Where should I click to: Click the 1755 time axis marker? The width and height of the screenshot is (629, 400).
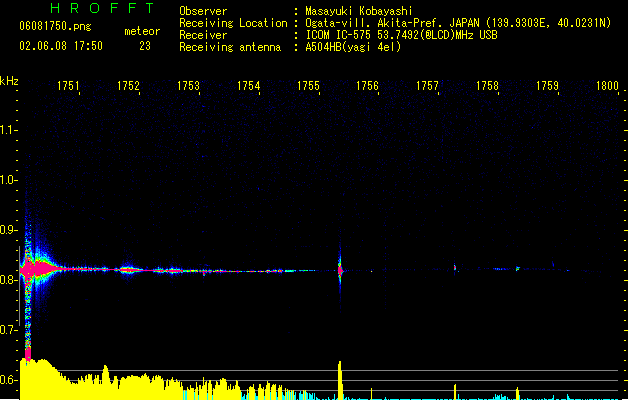click(308, 86)
